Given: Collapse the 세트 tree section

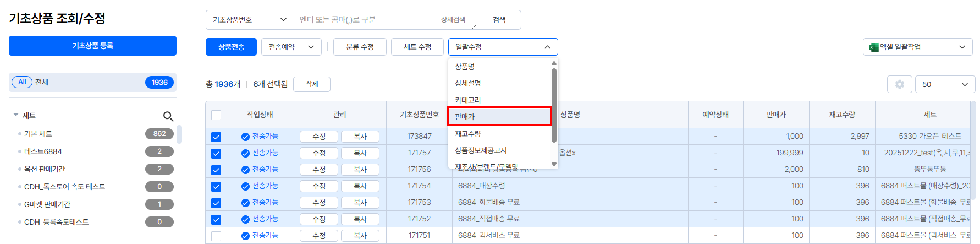Looking at the screenshot, I should point(16,115).
